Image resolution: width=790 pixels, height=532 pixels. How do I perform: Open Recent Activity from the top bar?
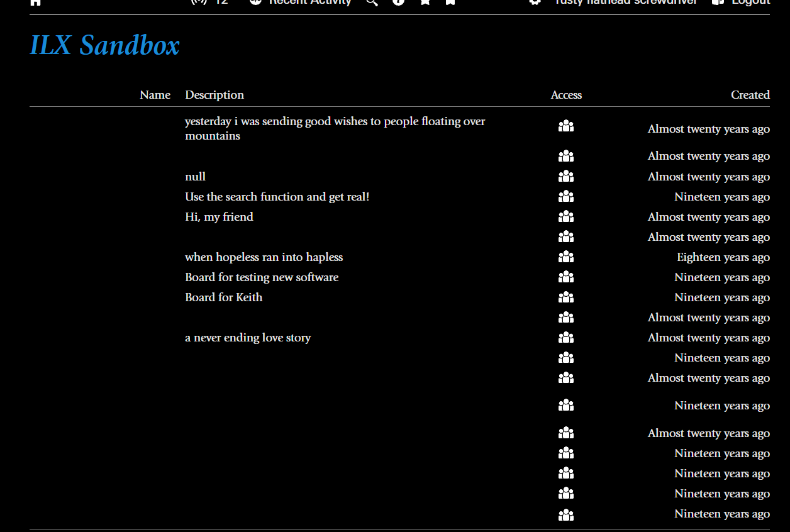[300, 2]
